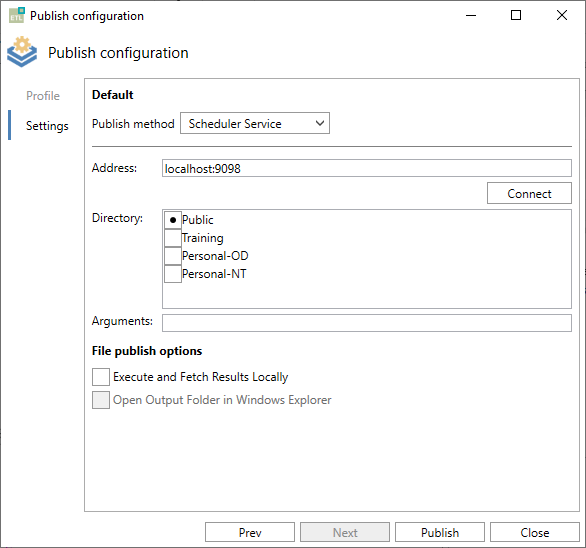Click the ETL app icon in title bar
The image size is (586, 548).
click(17, 15)
